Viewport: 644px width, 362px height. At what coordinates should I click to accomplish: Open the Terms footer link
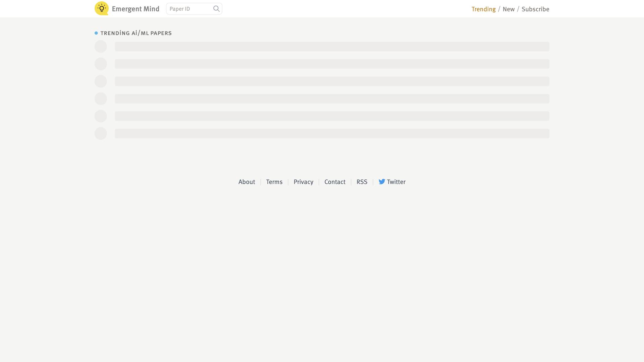[274, 182]
